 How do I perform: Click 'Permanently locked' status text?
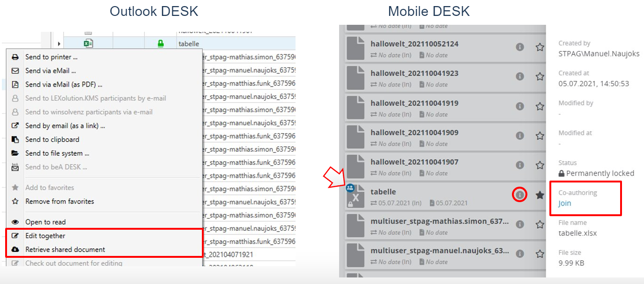point(600,173)
